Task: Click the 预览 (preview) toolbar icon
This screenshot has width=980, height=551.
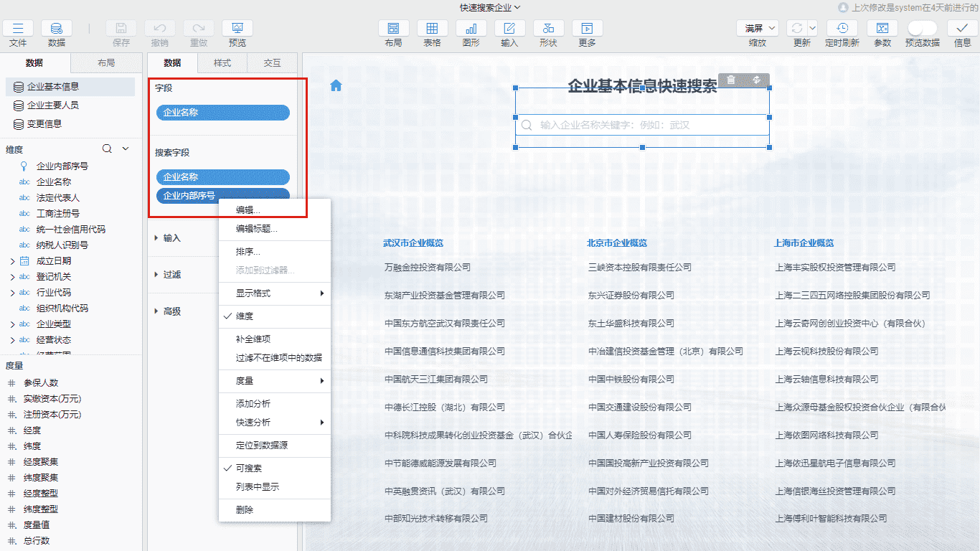Action: (x=237, y=29)
